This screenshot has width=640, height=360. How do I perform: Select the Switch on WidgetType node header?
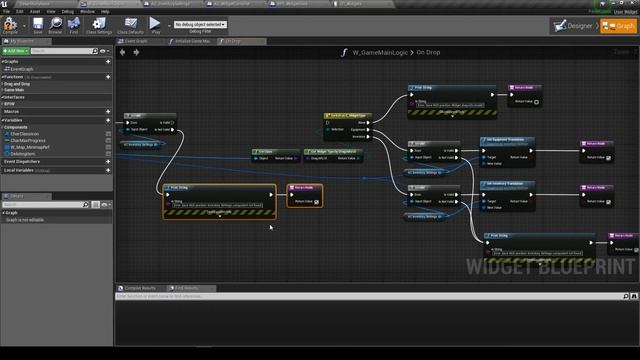(x=348, y=116)
